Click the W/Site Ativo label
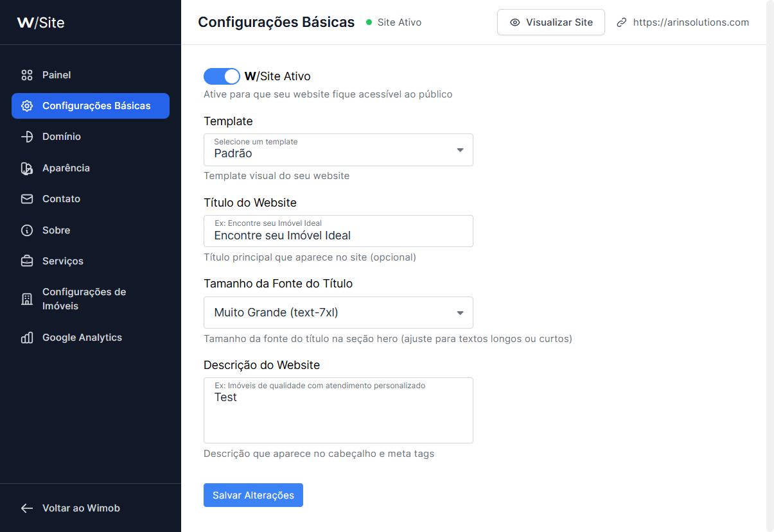The width and height of the screenshot is (774, 532). point(277,76)
